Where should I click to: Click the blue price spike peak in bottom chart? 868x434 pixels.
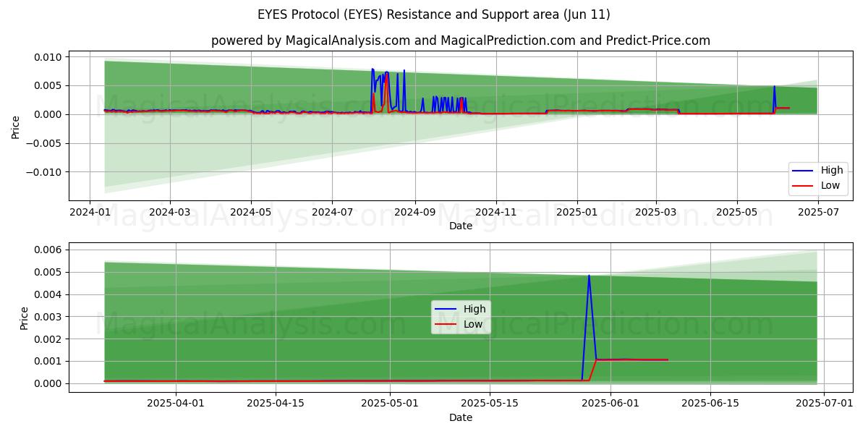pyautogui.click(x=589, y=276)
